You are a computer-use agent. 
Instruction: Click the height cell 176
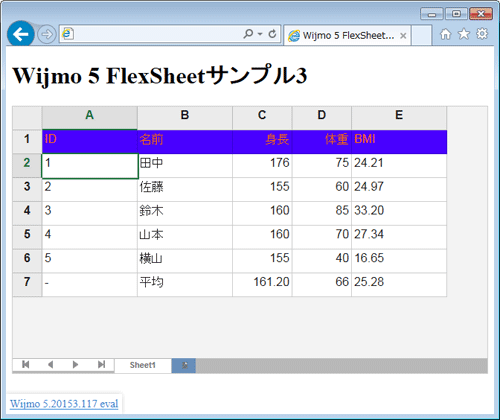coord(262,165)
